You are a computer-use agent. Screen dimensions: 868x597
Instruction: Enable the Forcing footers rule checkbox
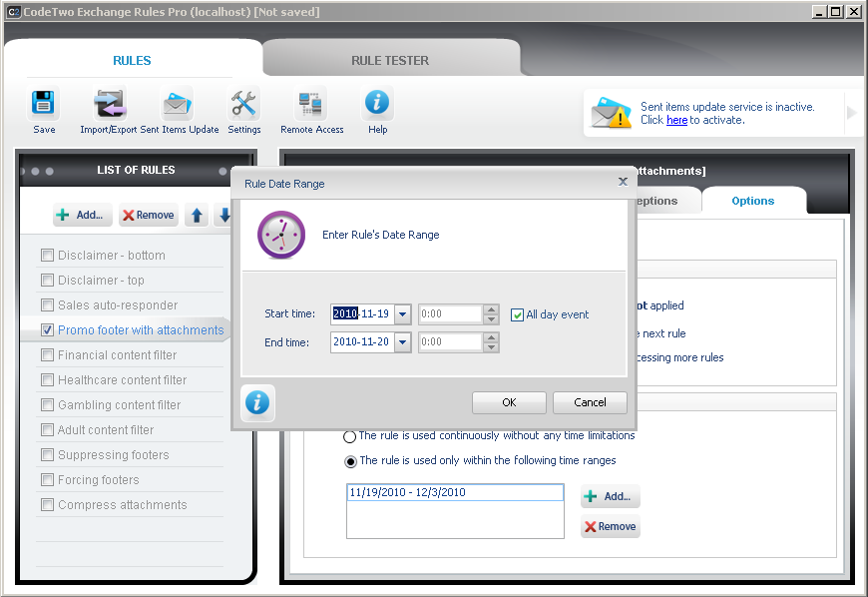[47, 479]
